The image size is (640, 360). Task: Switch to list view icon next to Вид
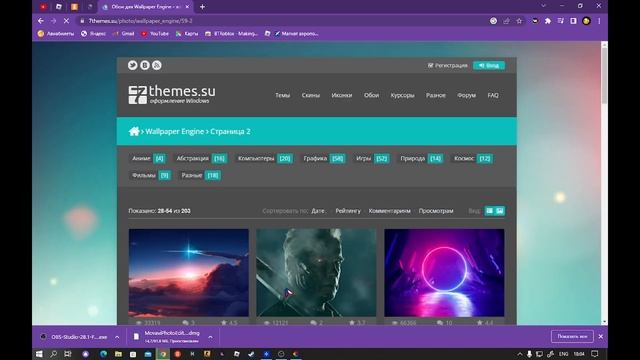tap(489, 211)
